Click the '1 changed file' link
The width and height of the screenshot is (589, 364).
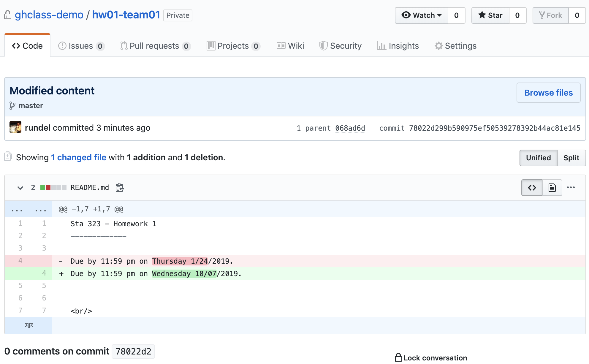coord(79,157)
